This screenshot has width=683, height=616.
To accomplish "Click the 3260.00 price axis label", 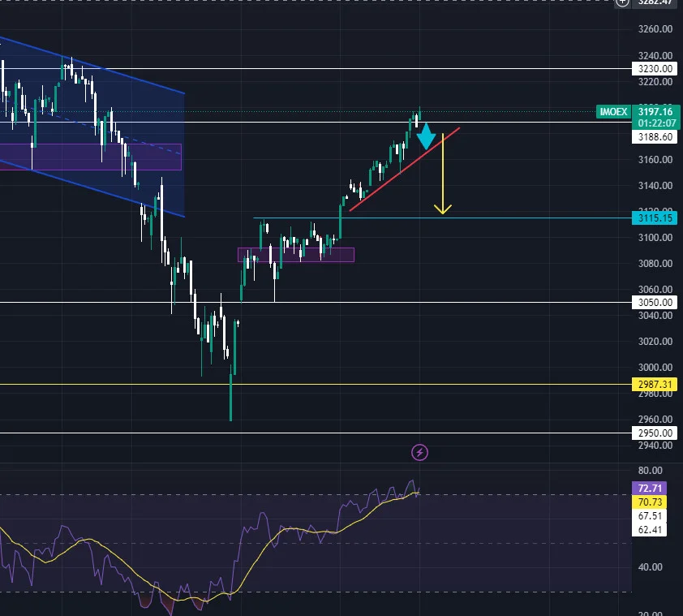I will (655, 29).
